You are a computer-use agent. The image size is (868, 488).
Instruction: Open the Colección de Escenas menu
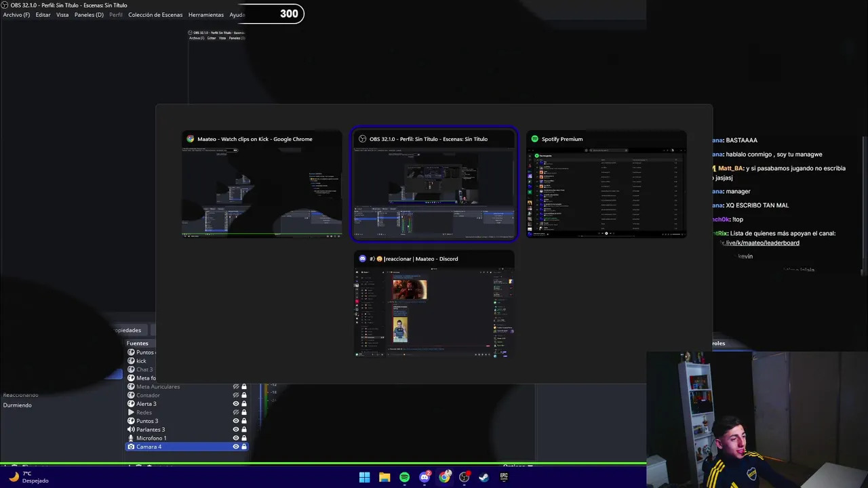pos(155,15)
